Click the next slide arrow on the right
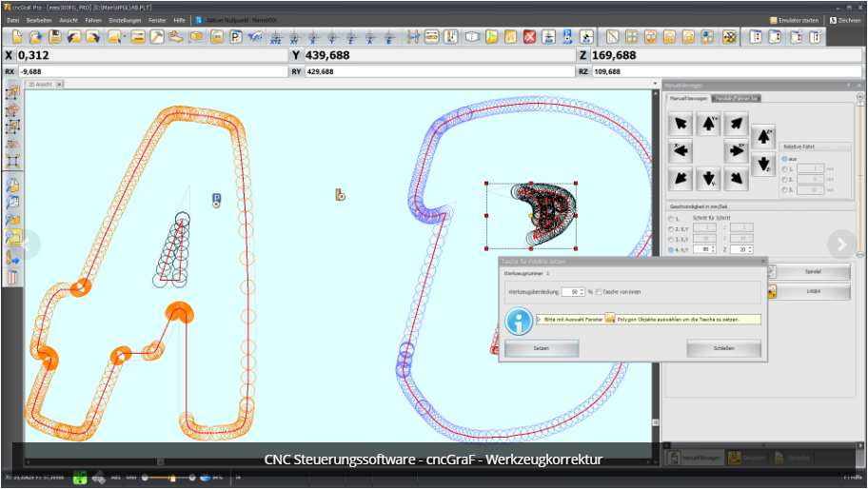868x489 pixels. pos(841,244)
